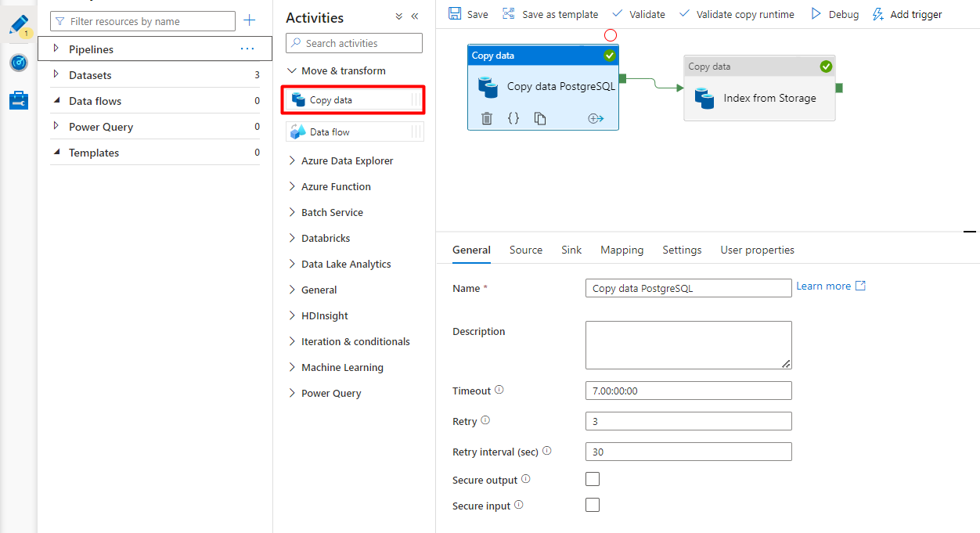The image size is (980, 533).
Task: Click Validate copy runtime
Action: pos(737,14)
